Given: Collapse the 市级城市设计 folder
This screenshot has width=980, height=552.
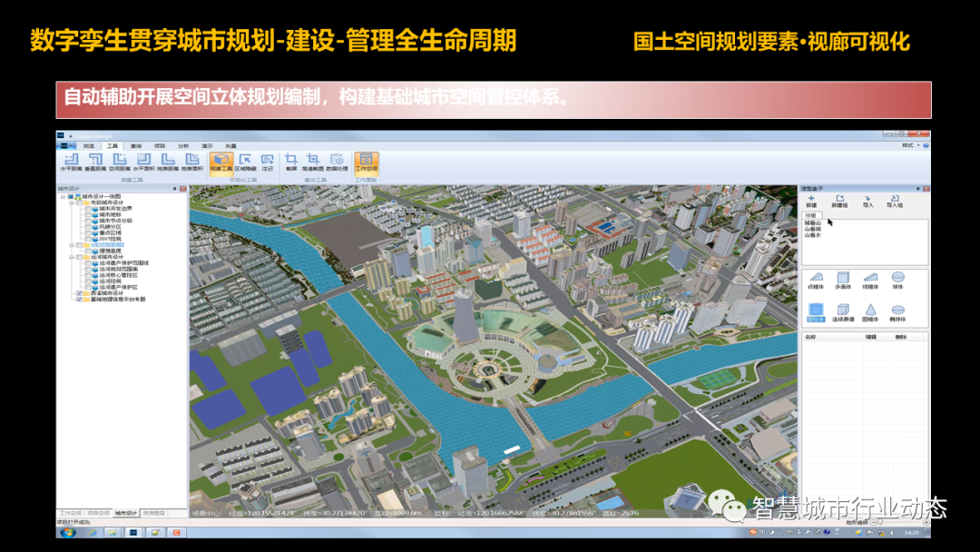Looking at the screenshot, I should (x=72, y=202).
